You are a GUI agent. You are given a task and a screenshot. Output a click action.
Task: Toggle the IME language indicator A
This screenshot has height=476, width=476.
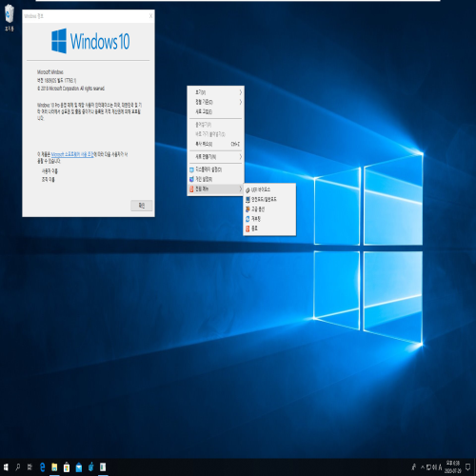[440, 467]
